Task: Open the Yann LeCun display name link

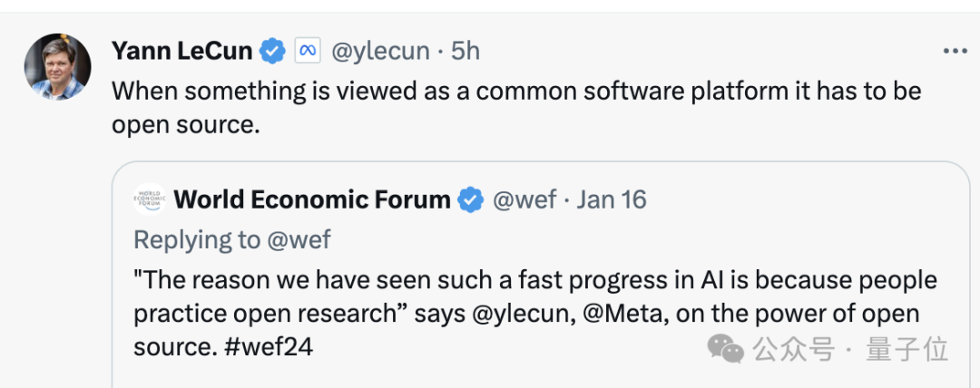Action: pyautogui.click(x=181, y=51)
